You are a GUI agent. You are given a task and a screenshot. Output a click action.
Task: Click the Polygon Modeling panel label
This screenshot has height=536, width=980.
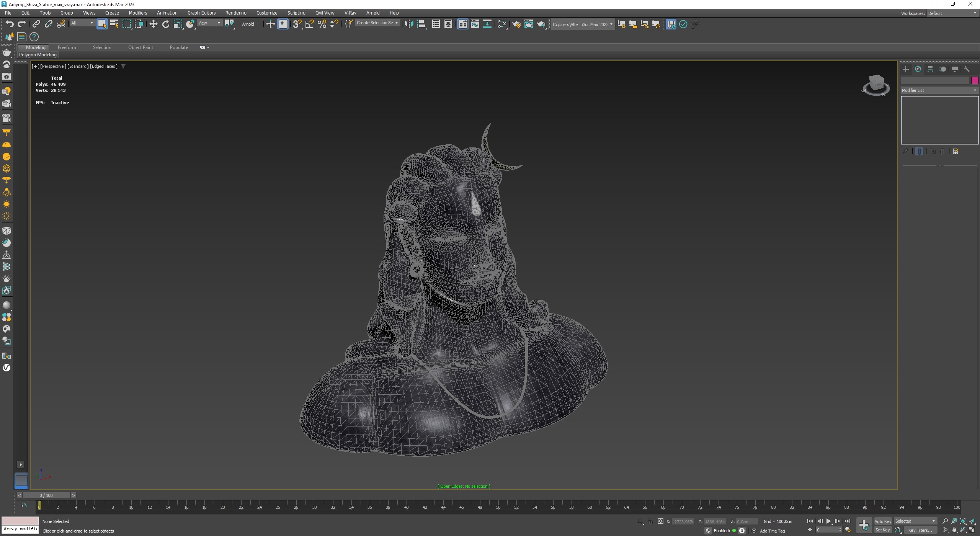click(38, 55)
